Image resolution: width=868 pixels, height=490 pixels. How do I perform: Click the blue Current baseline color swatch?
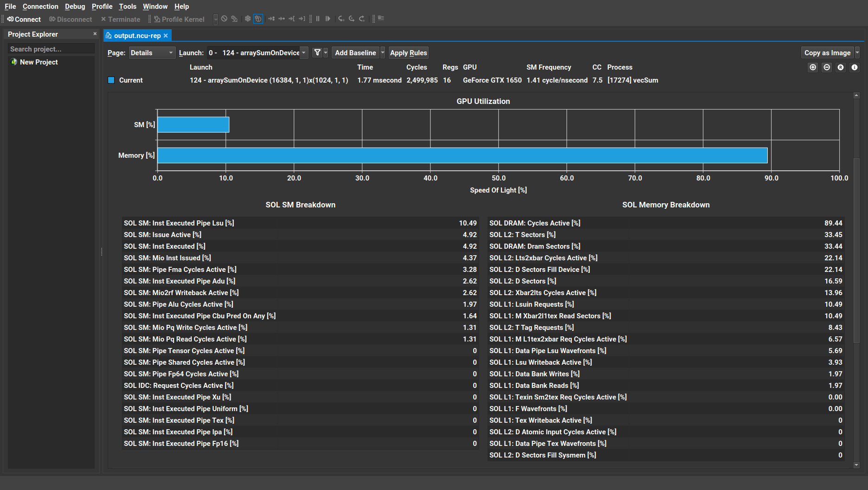111,80
